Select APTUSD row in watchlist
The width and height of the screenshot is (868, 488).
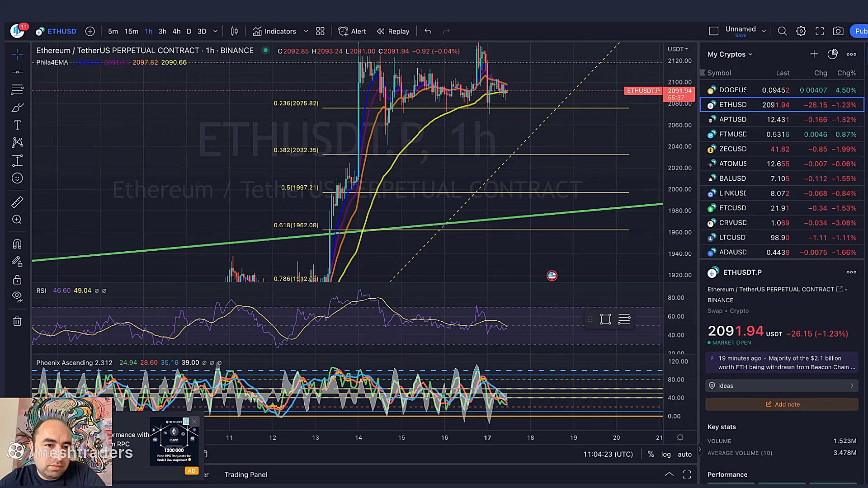pyautogui.click(x=782, y=120)
